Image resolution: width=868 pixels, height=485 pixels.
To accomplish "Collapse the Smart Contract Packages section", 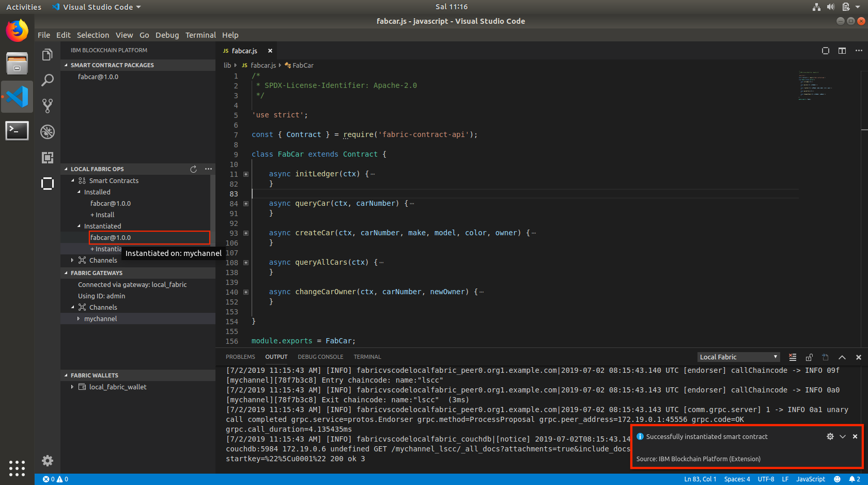I will point(138,65).
